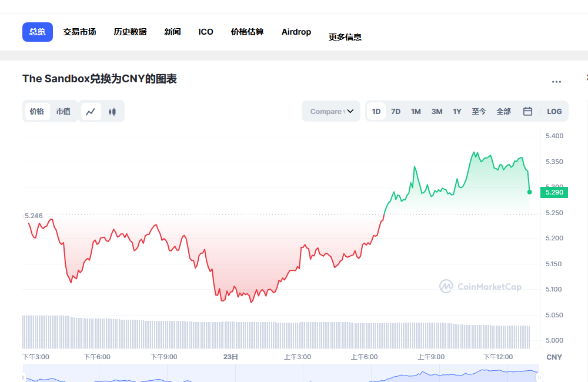Open the calendar date range picker
Screen dimensions: 588x382
point(527,111)
